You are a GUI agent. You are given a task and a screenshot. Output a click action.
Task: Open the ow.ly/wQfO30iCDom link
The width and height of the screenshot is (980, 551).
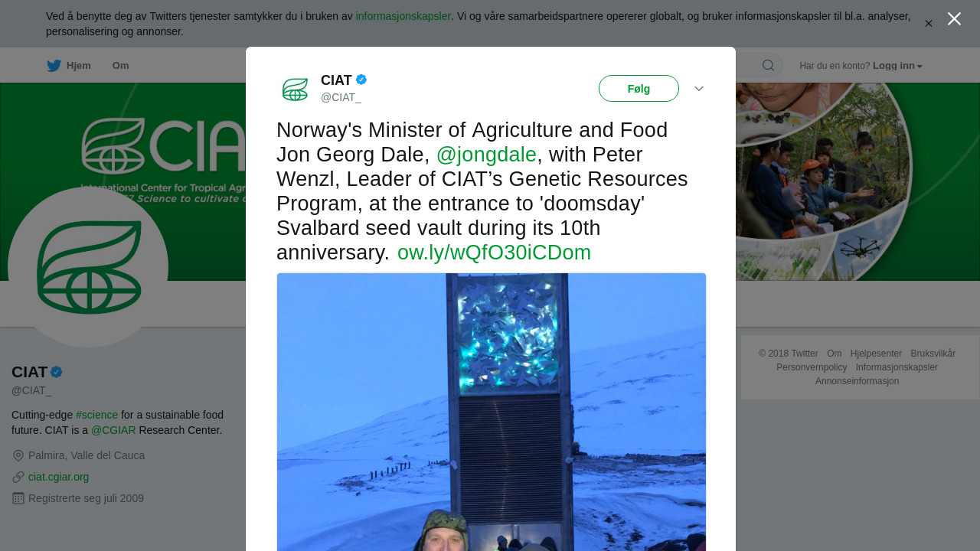coord(494,253)
